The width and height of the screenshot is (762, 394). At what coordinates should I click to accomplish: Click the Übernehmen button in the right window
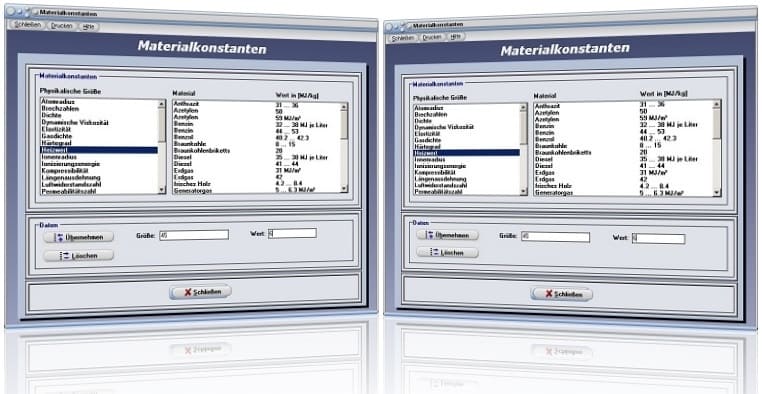click(447, 235)
